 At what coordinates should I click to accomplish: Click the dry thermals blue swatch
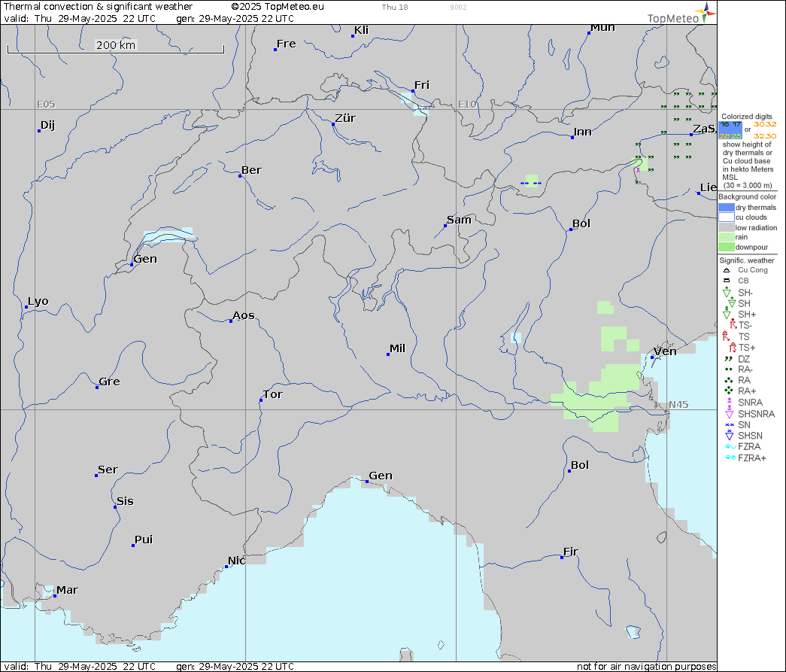pyautogui.click(x=727, y=207)
